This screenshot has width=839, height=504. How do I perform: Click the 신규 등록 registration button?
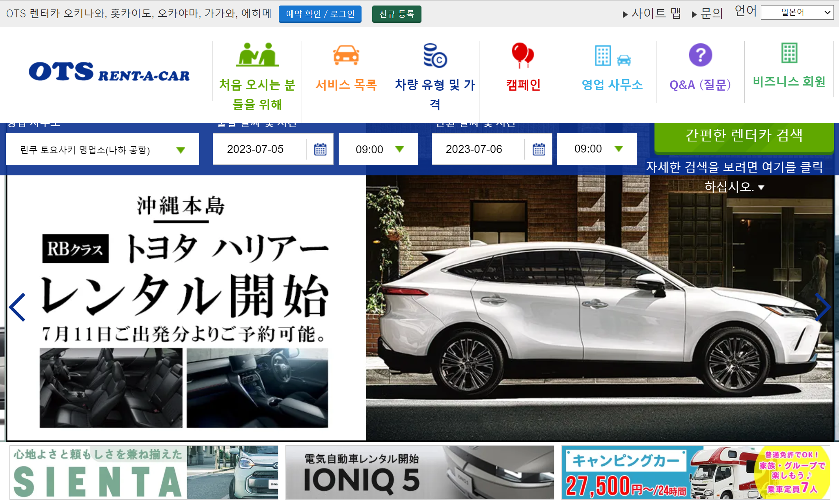click(x=396, y=14)
